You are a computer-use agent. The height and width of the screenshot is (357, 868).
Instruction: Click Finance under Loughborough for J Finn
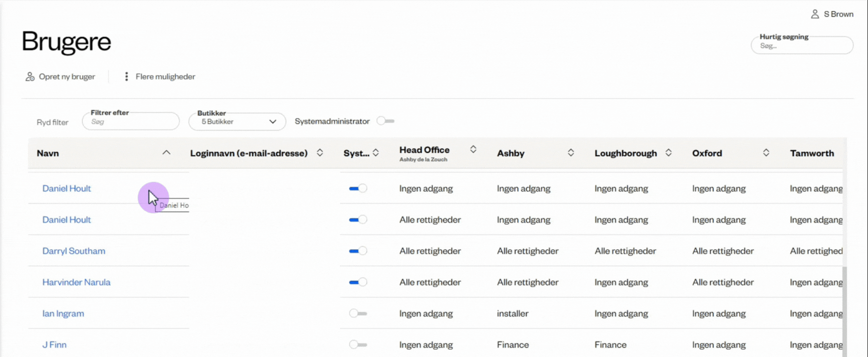pos(610,344)
